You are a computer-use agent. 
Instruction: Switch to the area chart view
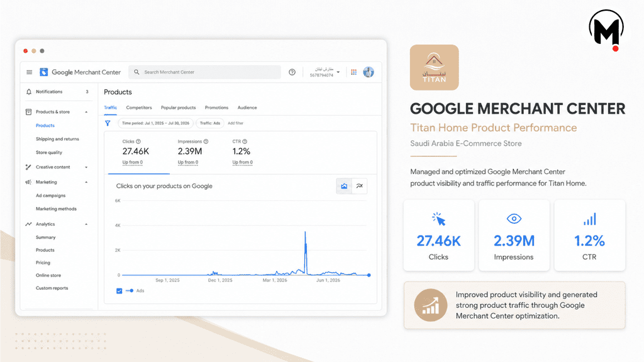[x=344, y=186]
